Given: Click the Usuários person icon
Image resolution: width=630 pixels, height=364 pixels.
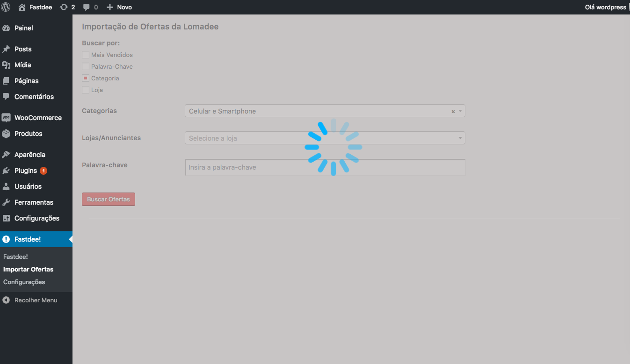Looking at the screenshot, I should 6,186.
